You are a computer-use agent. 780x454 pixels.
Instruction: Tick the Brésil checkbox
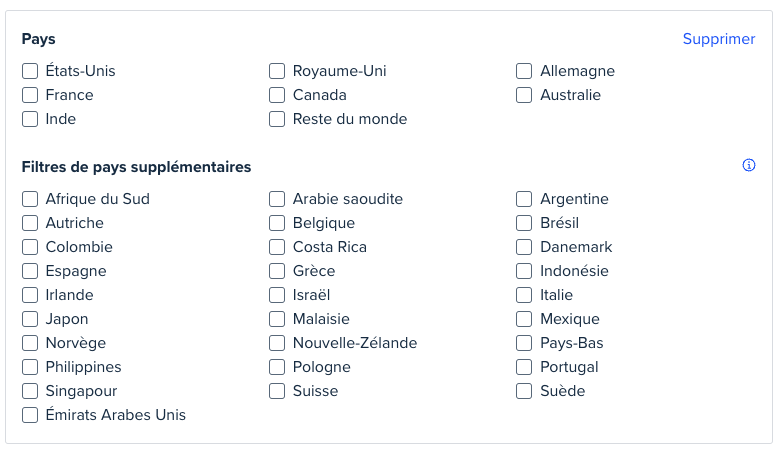coord(524,223)
